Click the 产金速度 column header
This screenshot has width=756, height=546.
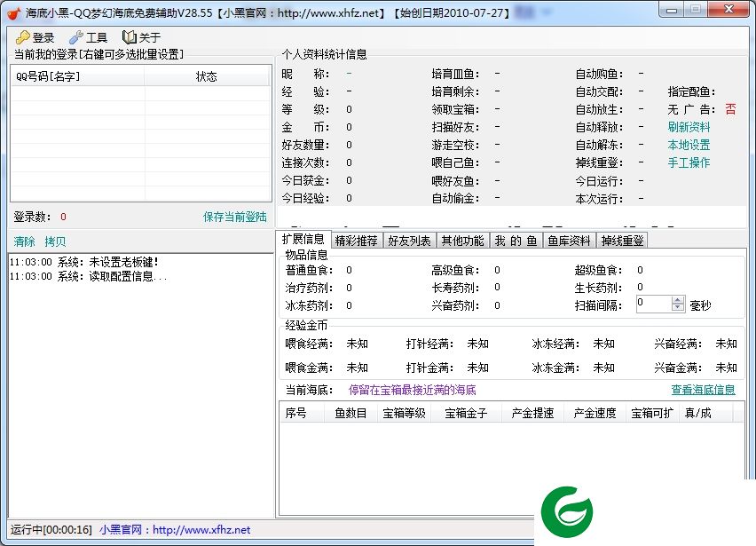[595, 413]
